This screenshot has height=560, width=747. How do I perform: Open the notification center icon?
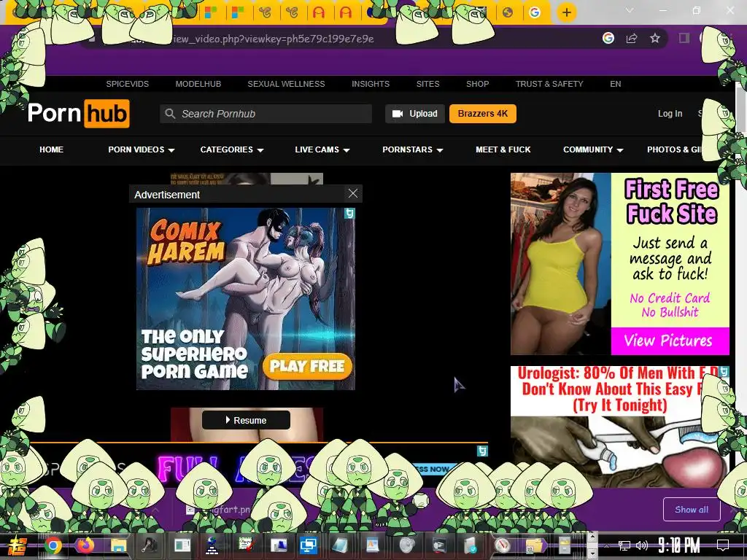click(x=723, y=545)
